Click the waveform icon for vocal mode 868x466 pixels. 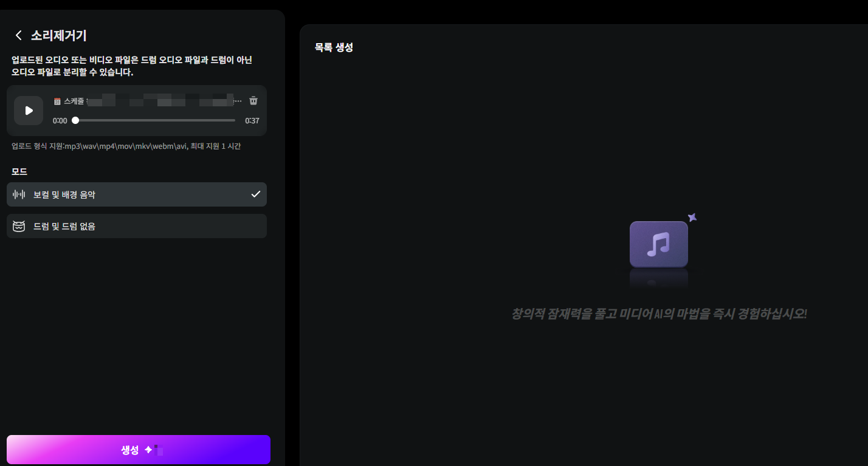(19, 194)
